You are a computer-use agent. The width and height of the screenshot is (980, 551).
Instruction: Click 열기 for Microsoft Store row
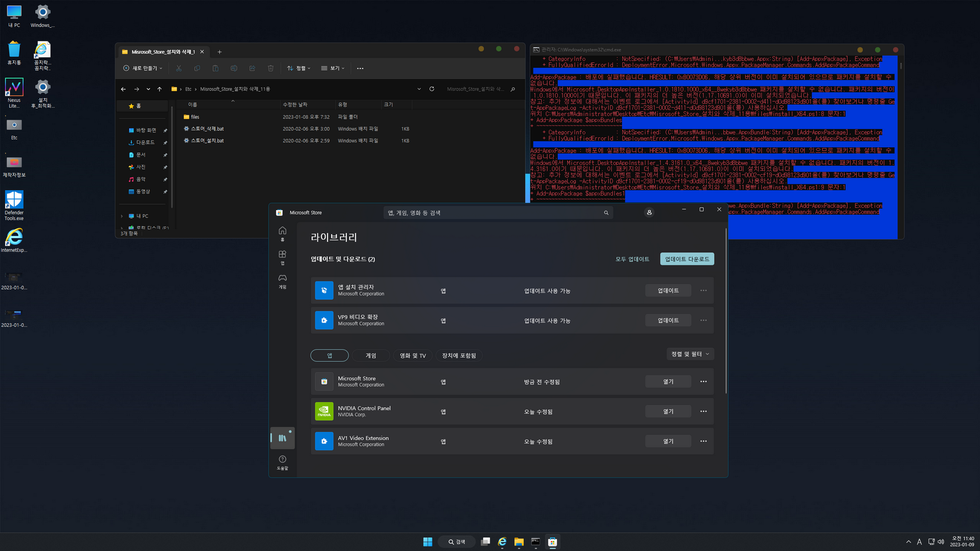[668, 381]
